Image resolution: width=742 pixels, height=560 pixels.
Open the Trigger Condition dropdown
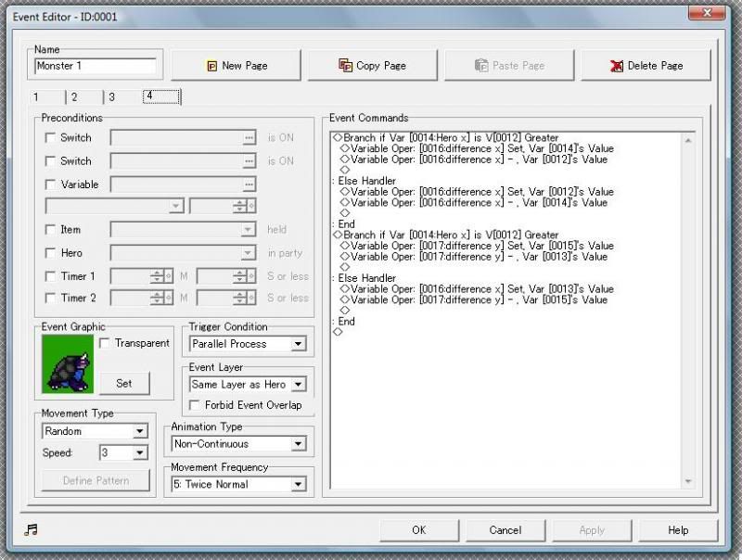[298, 344]
